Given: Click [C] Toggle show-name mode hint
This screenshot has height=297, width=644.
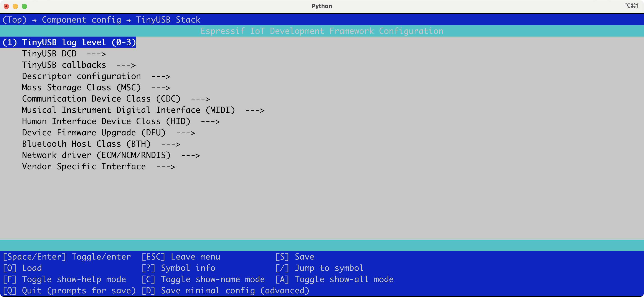Looking at the screenshot, I should coord(203,279).
